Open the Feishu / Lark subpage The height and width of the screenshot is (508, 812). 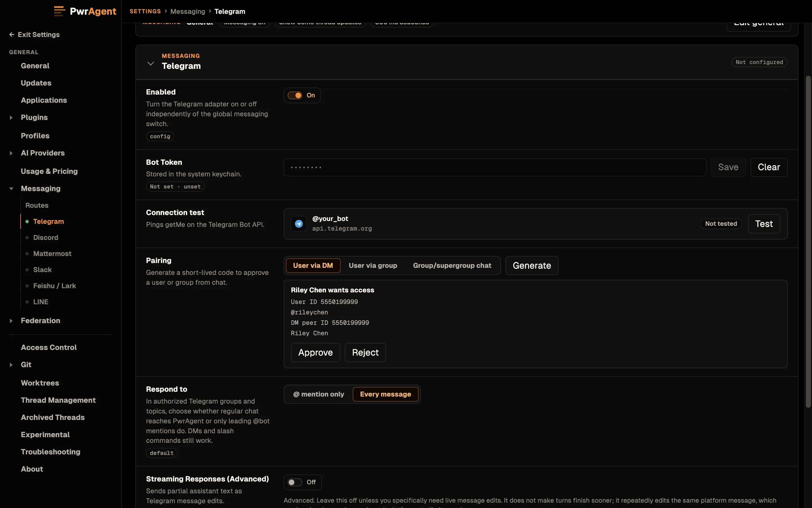click(54, 286)
